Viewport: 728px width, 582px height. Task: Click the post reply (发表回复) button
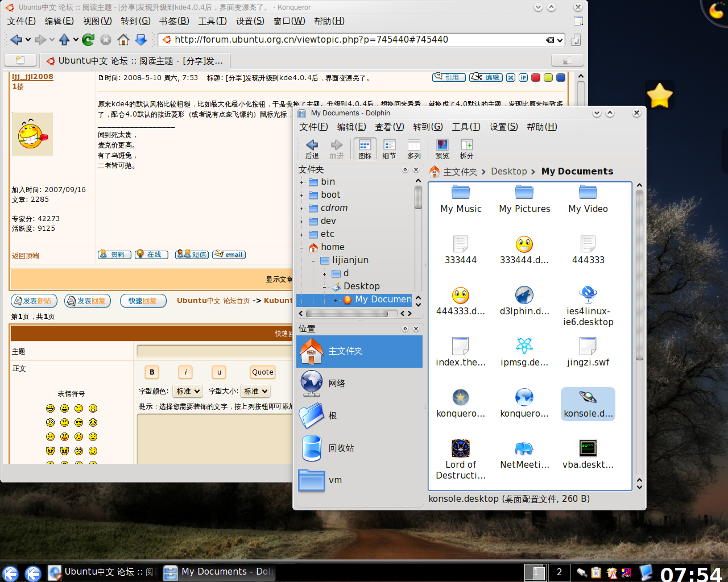(88, 301)
